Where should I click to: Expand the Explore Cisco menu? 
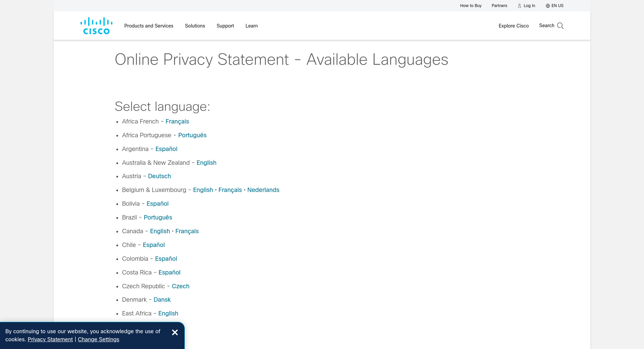click(x=514, y=26)
